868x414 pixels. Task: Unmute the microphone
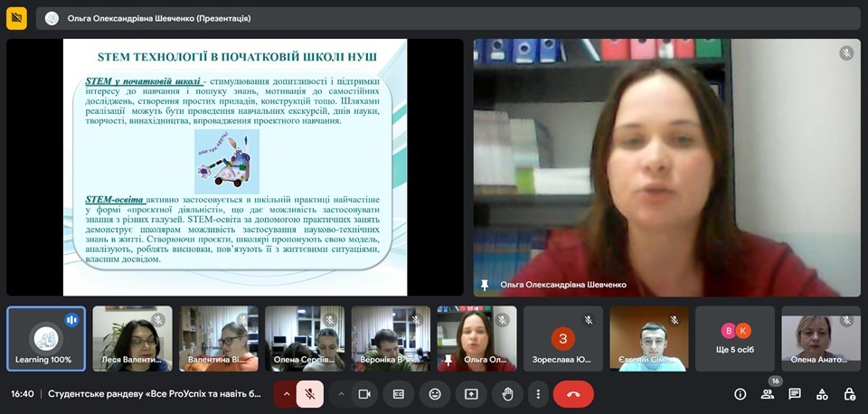[309, 394]
